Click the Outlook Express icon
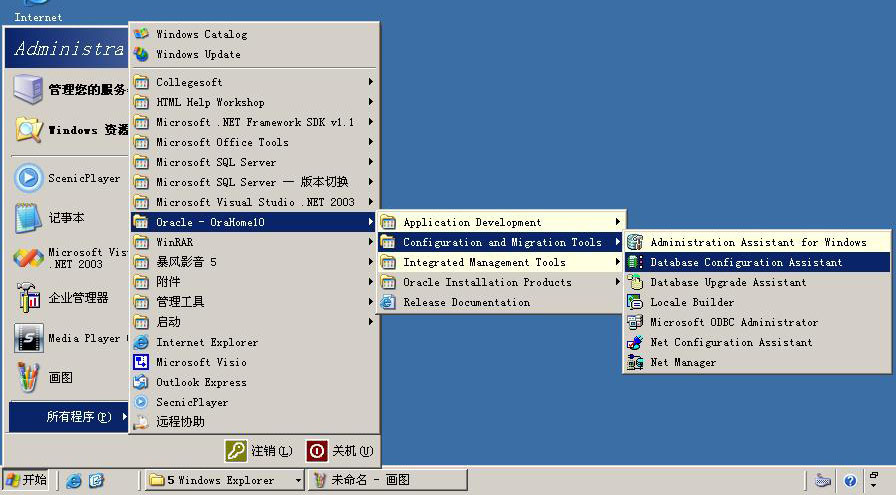The width and height of the screenshot is (896, 495). tap(141, 382)
